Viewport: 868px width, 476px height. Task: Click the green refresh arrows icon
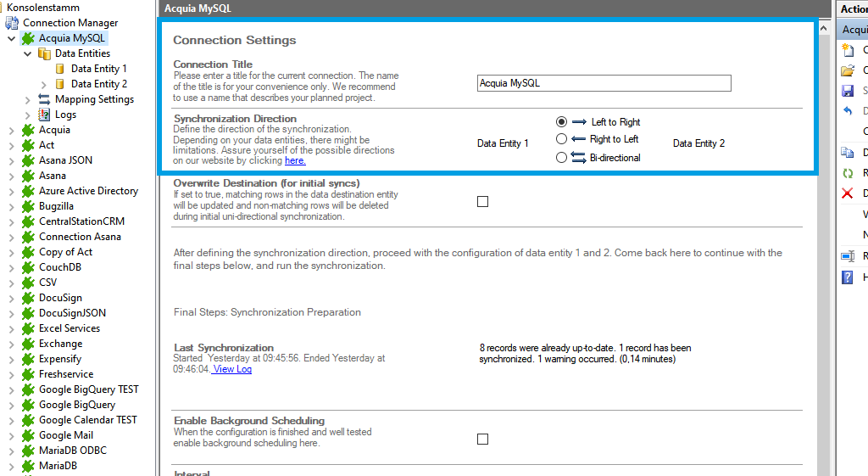tap(847, 173)
